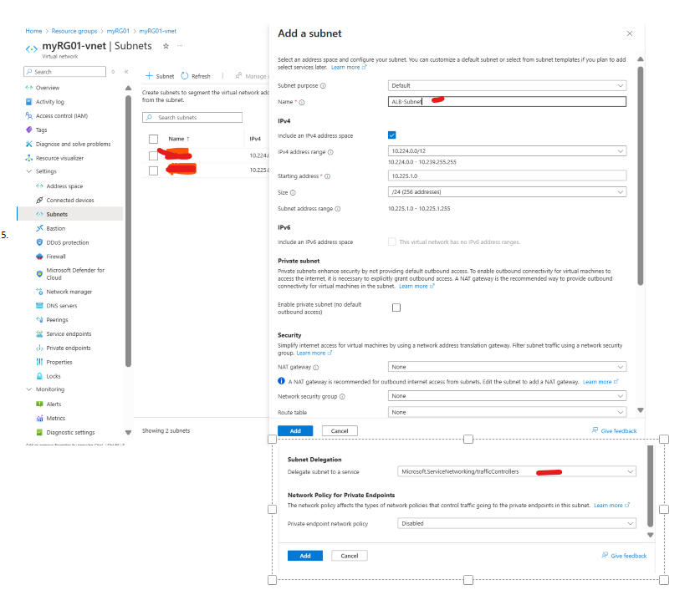Tick Include an IPv6 address space checkbox
This screenshot has width=700, height=595.
point(392,242)
